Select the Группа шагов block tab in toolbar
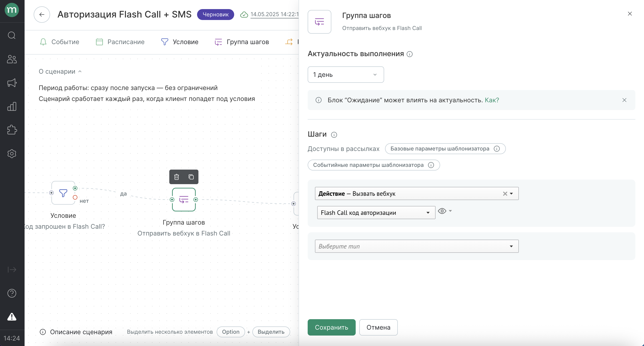Viewport: 644px width, 346px height. coord(242,42)
